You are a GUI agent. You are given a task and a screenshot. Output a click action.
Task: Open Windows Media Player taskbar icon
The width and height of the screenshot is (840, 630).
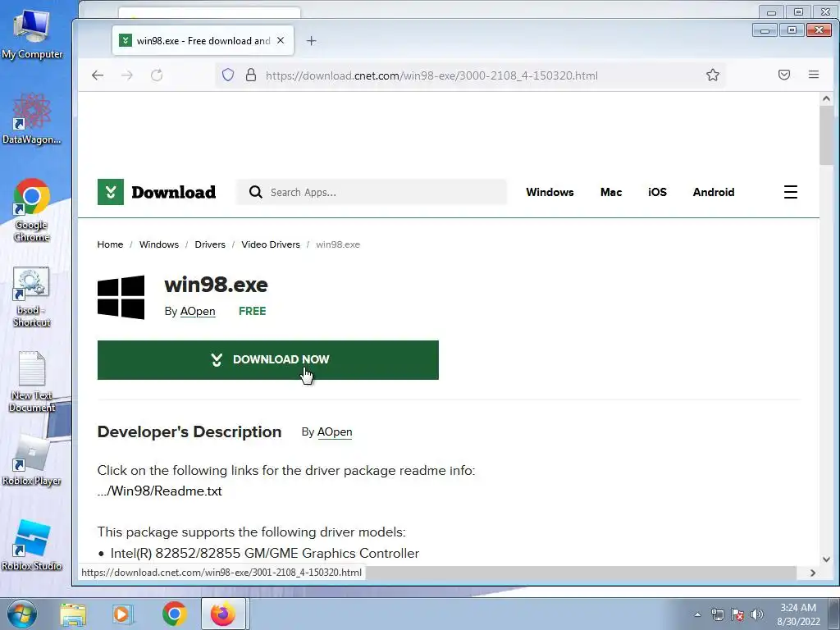coord(123,614)
